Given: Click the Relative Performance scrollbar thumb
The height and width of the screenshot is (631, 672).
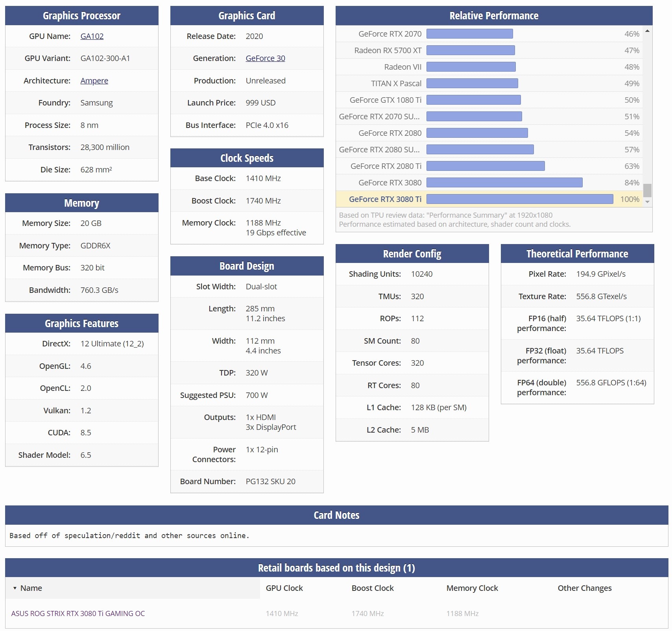Looking at the screenshot, I should click(x=647, y=191).
